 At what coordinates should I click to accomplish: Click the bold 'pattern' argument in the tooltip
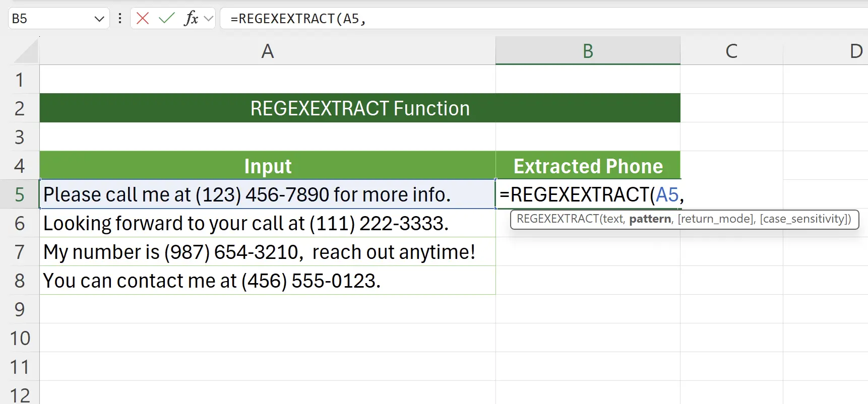tap(650, 219)
